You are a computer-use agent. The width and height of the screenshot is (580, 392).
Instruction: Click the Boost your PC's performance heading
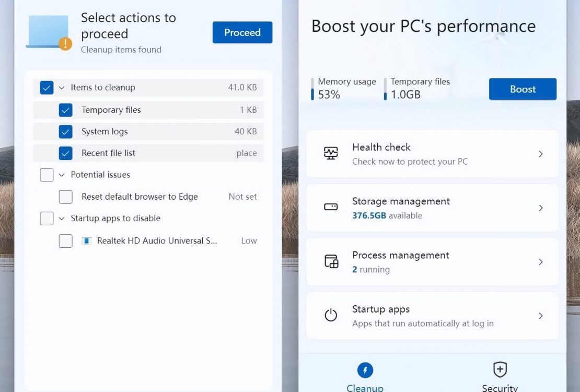click(x=424, y=26)
